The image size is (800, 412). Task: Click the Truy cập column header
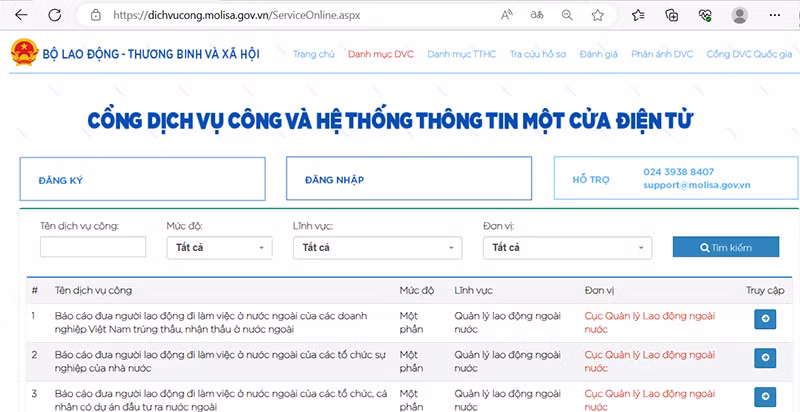[x=765, y=291]
